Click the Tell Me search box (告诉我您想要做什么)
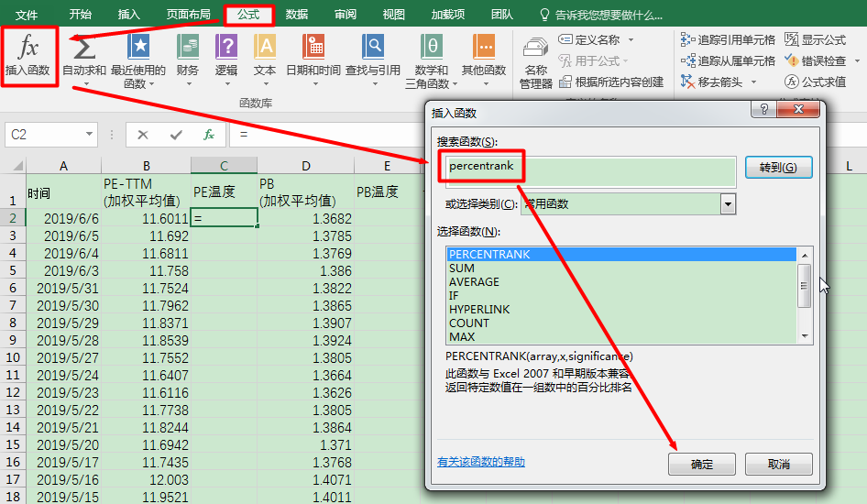Screen dimensions: 867x504 pyautogui.click(x=602, y=15)
